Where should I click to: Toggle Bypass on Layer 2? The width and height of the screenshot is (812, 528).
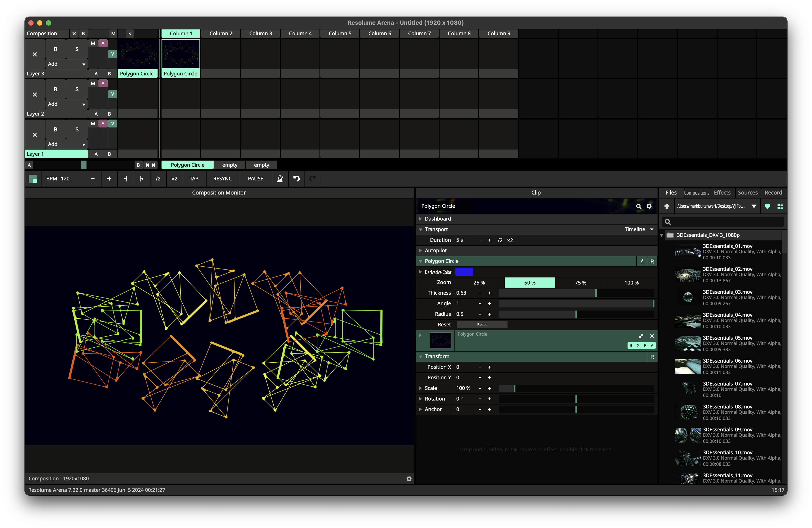click(55, 89)
